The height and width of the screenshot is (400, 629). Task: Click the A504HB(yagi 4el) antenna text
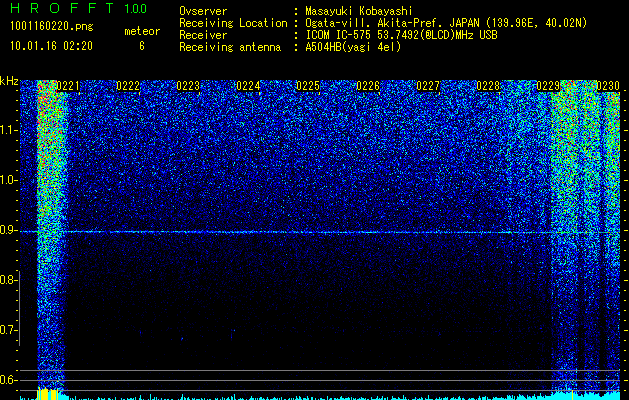coord(353,47)
